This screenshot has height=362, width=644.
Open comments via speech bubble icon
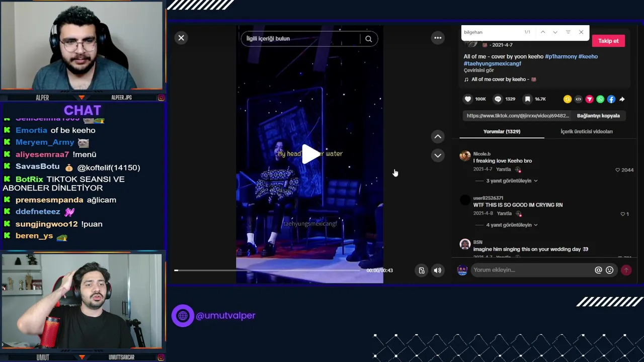pos(498,99)
